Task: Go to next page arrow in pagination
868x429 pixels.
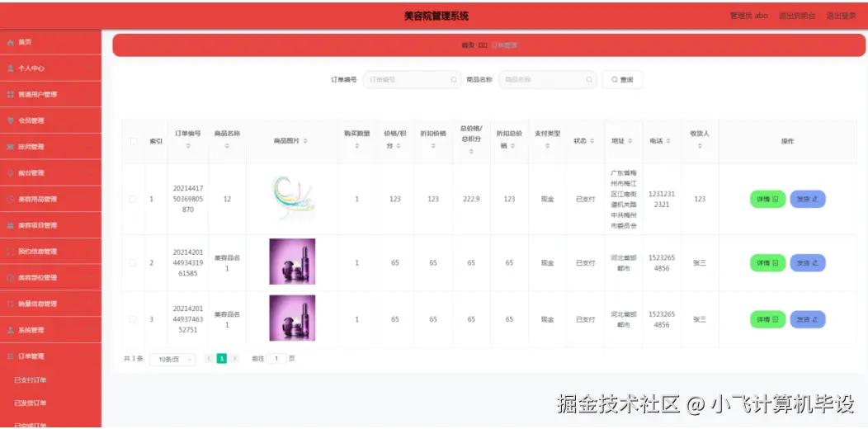Action: [x=234, y=359]
